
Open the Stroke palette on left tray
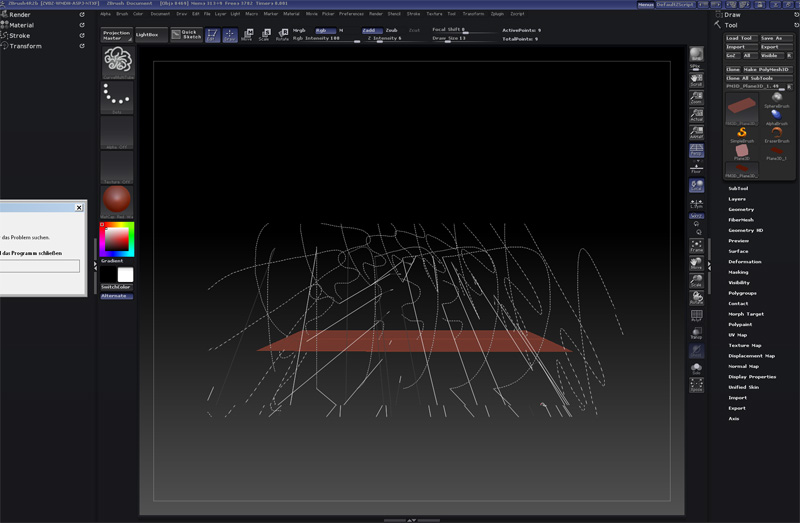pyautogui.click(x=19, y=36)
